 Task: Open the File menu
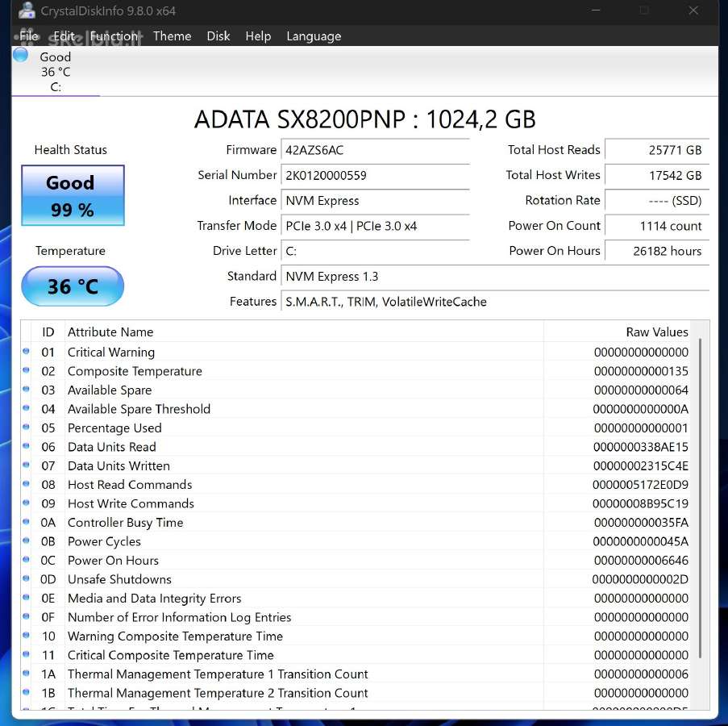click(29, 35)
